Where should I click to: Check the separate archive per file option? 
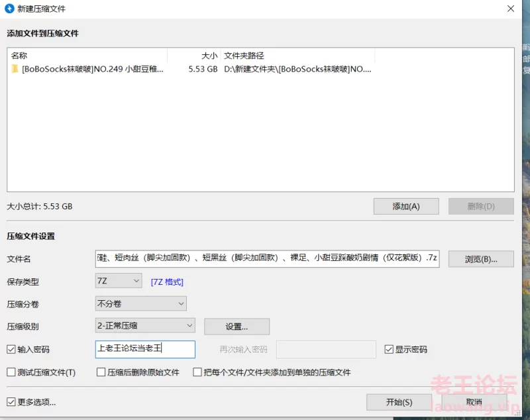point(197,372)
